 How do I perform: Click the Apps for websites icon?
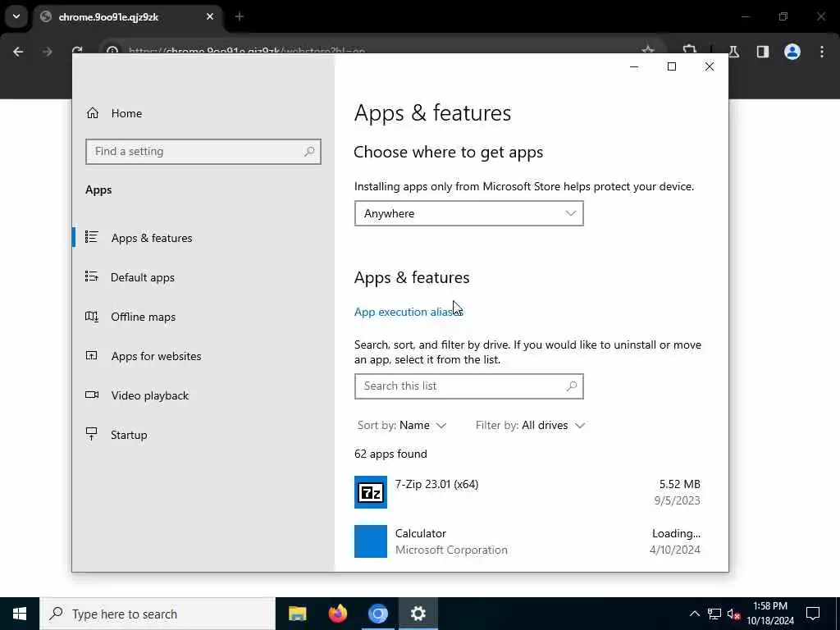[92, 355]
